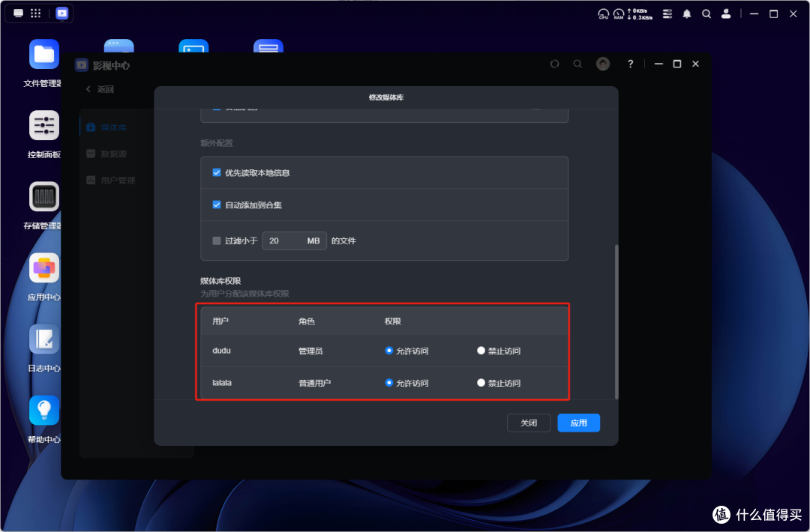The width and height of the screenshot is (810, 532).
Task: Open the notifications bell icon
Action: click(x=686, y=14)
